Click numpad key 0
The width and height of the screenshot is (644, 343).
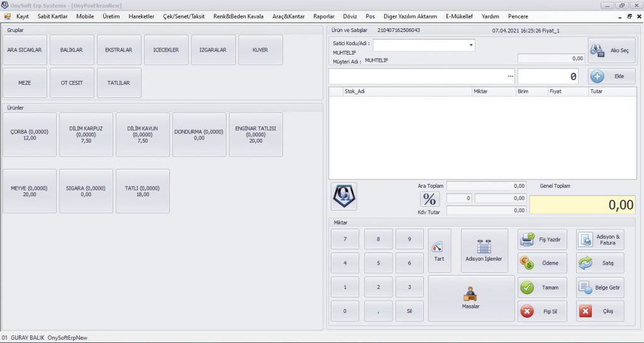[345, 311]
